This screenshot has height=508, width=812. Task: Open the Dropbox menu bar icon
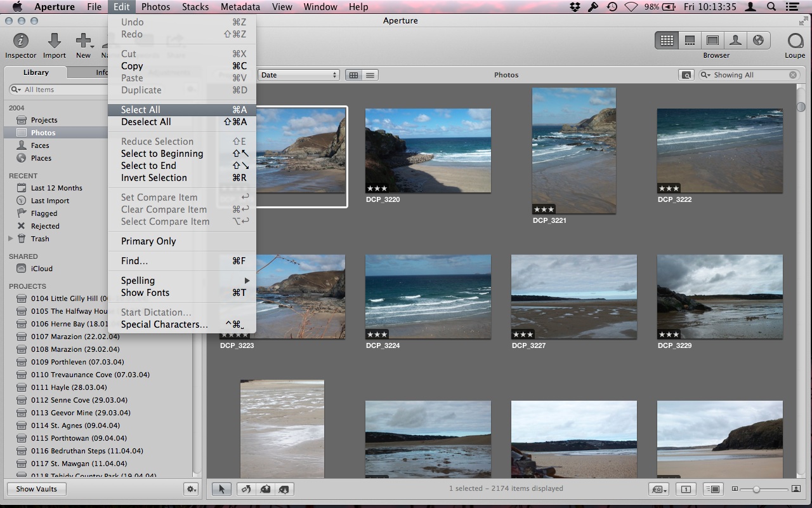(575, 7)
